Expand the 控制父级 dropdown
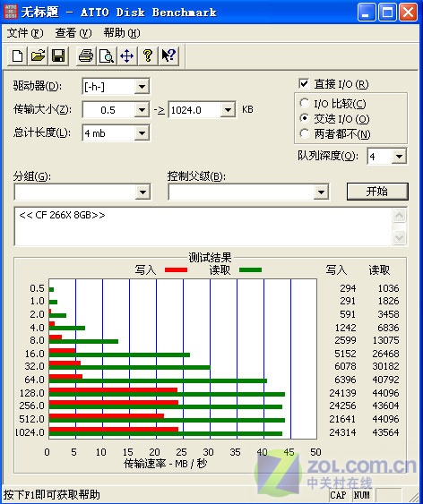This screenshot has width=423, height=504. point(321,192)
